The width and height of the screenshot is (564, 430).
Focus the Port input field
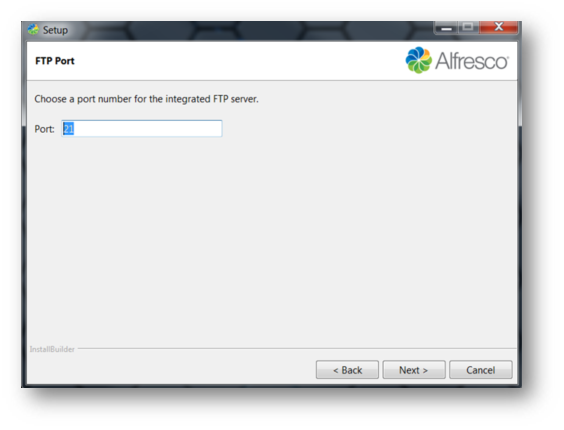[x=142, y=128]
